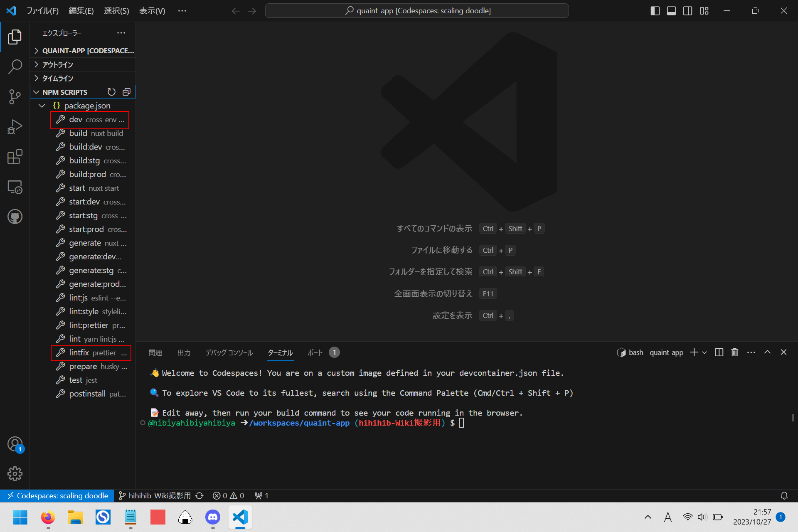Open the Manage gear icon

[15, 474]
